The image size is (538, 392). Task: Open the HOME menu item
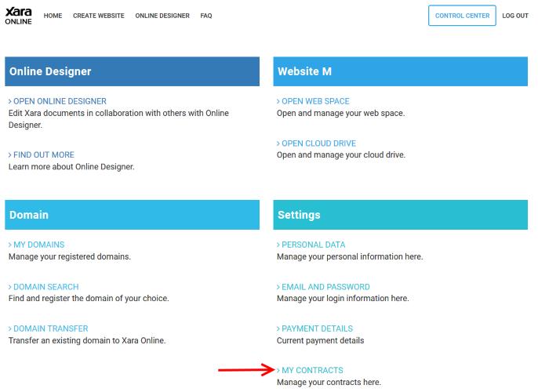[x=53, y=16]
